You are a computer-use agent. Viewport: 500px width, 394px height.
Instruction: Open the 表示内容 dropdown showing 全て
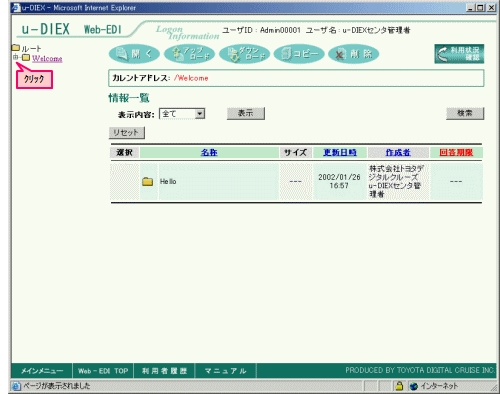[182, 114]
